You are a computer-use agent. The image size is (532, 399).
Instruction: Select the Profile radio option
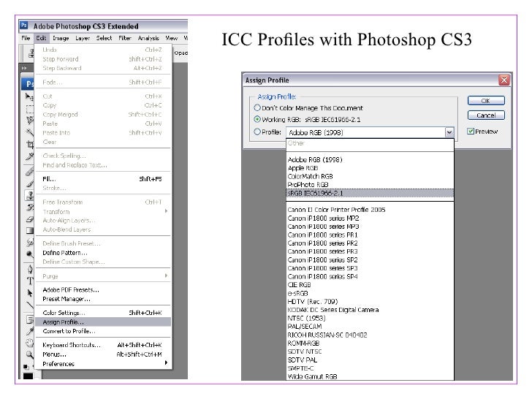(257, 132)
